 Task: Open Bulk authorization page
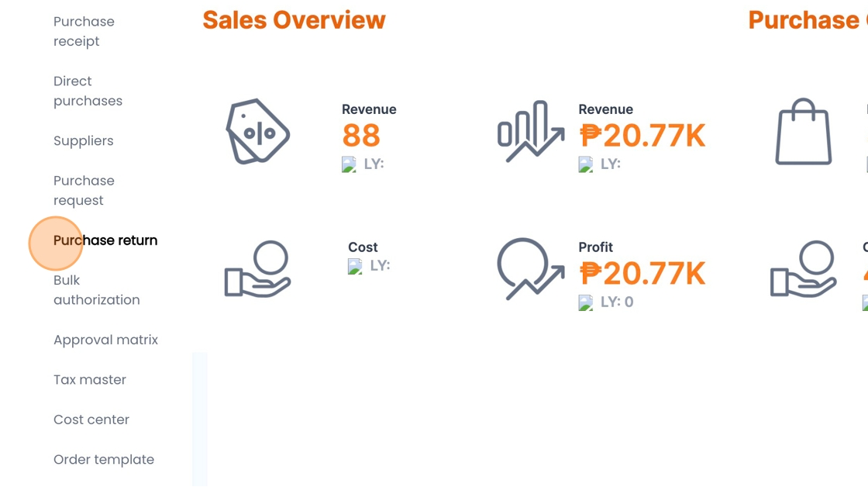96,290
